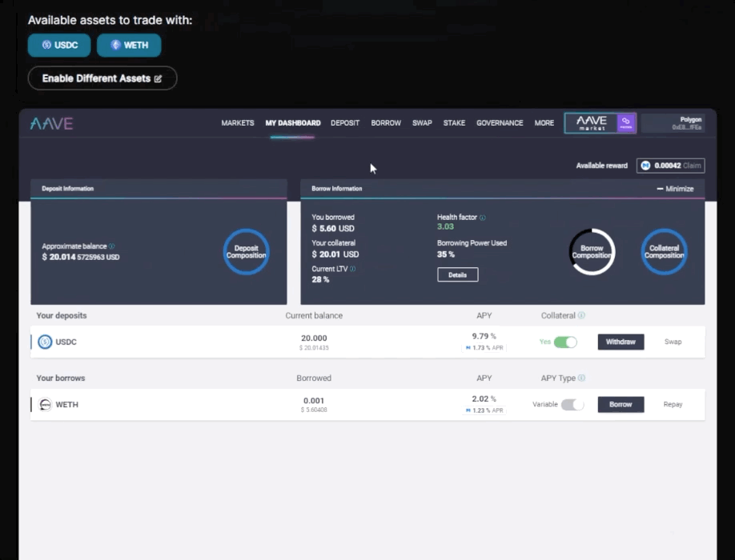Switch to the SWAP tab

pyautogui.click(x=422, y=122)
